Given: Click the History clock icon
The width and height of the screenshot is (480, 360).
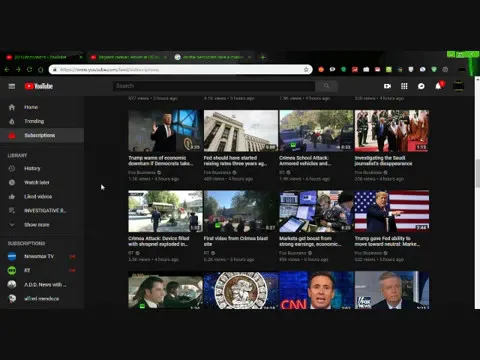Looking at the screenshot, I should 12,168.
